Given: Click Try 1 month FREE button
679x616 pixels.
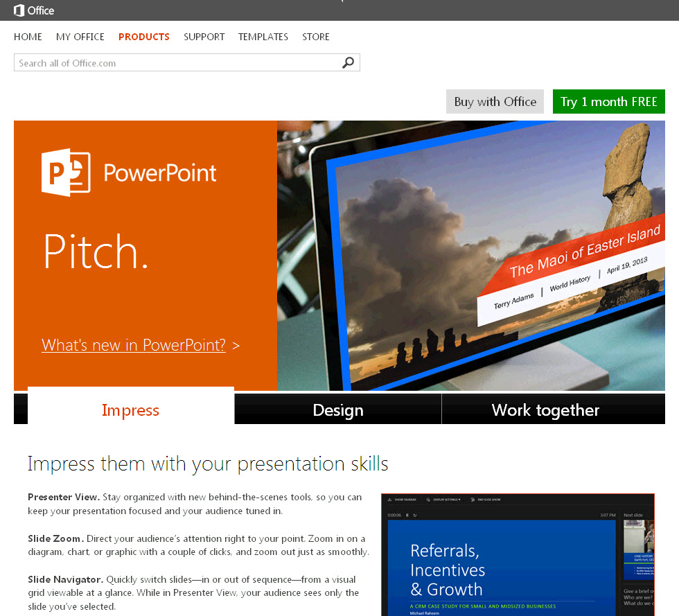Looking at the screenshot, I should tap(608, 102).
